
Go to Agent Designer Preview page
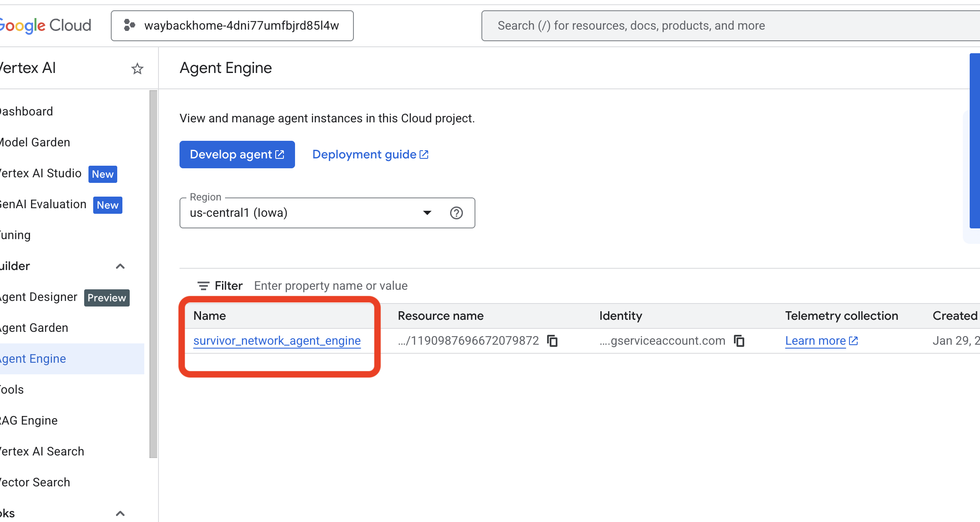(39, 297)
